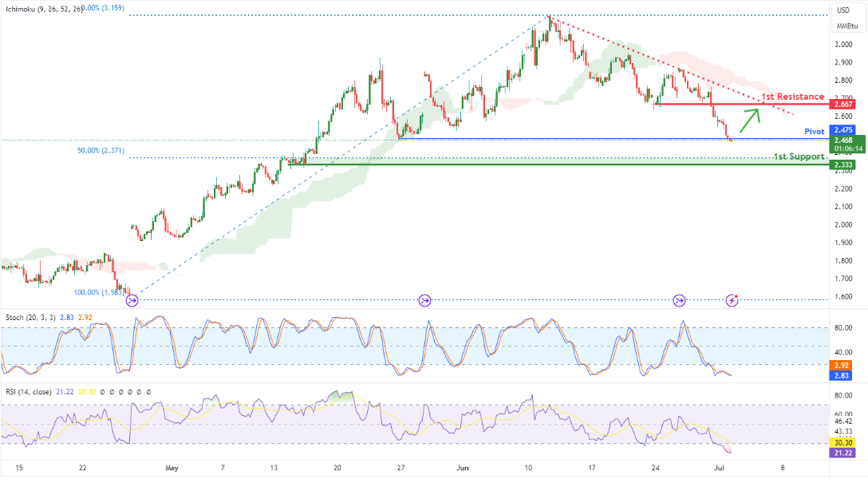Click the MMBtu unit label on price axis

[x=847, y=26]
